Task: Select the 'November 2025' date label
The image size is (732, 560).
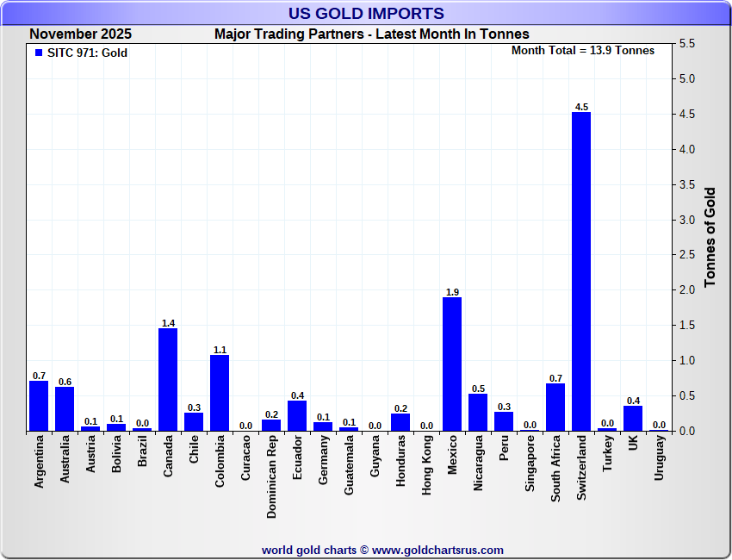Action: [x=80, y=34]
